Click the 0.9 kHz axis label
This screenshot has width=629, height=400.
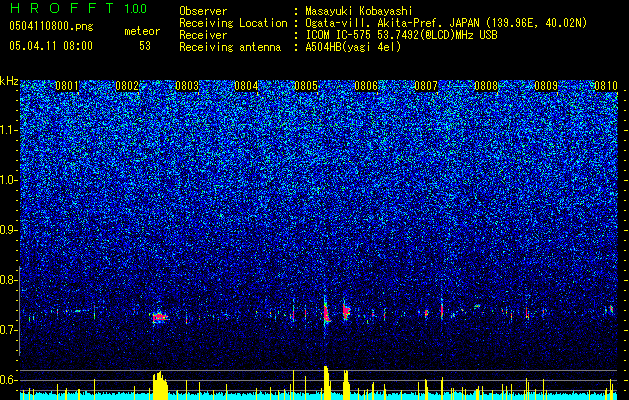pos(9,230)
